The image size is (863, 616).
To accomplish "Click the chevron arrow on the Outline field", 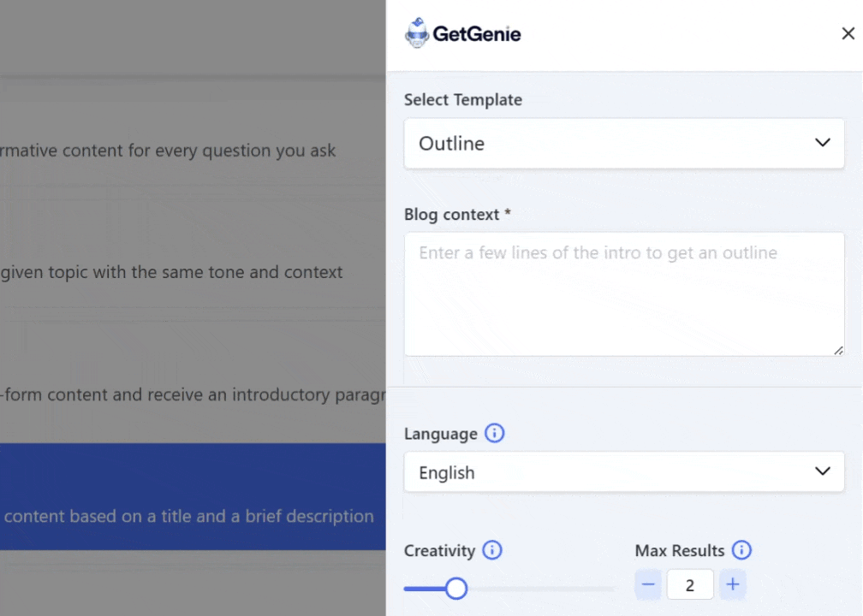I will coord(823,143).
